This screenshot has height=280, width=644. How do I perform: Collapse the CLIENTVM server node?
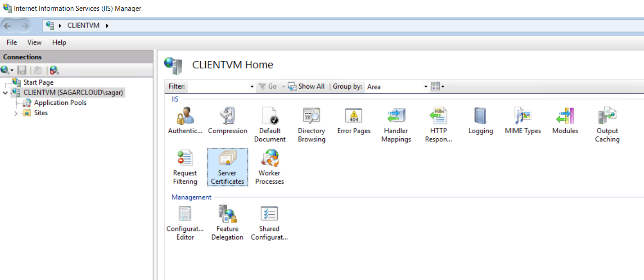pyautogui.click(x=5, y=93)
